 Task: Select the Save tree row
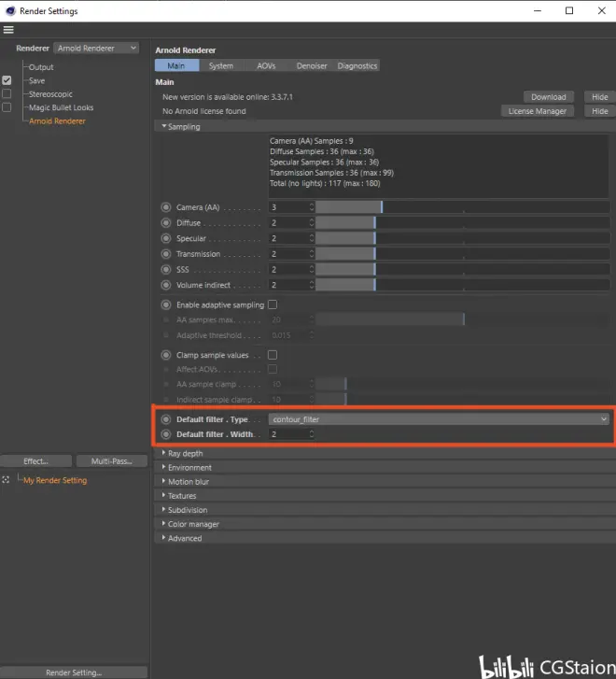click(x=36, y=80)
